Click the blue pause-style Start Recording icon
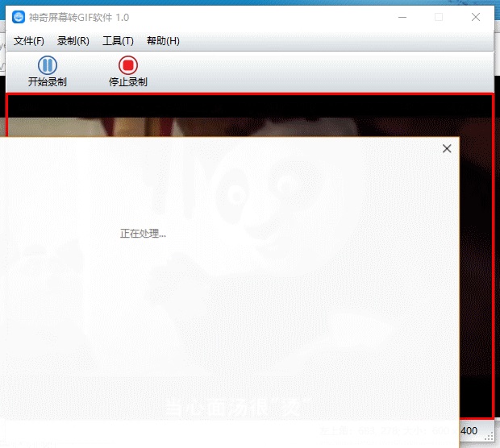The width and height of the screenshot is (500, 448). 47,65
